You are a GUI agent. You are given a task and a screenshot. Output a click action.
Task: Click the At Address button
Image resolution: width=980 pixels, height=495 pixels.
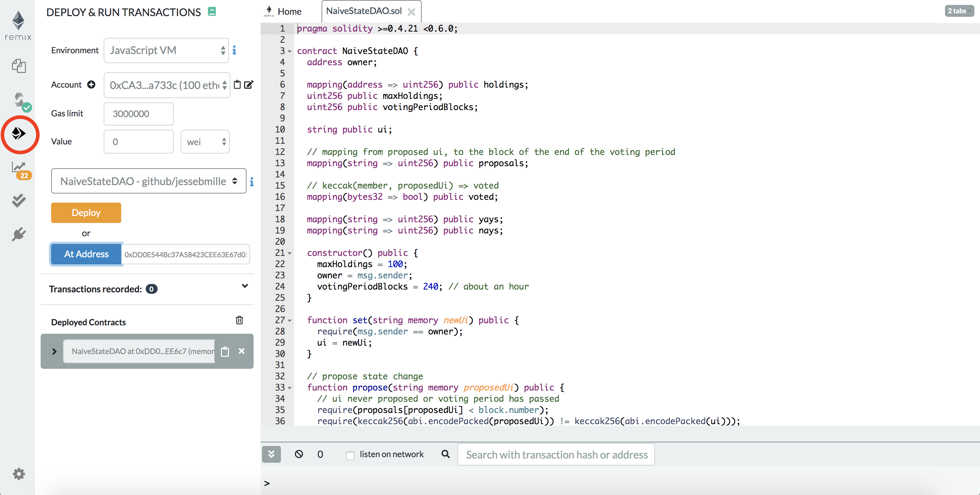pyautogui.click(x=87, y=254)
